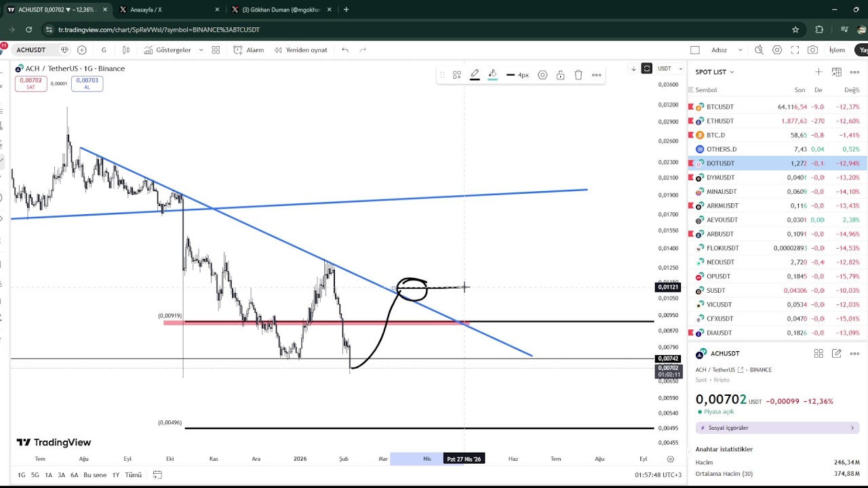The height and width of the screenshot is (488, 868).
Task: Switch to 6A date range
Action: pyautogui.click(x=74, y=475)
